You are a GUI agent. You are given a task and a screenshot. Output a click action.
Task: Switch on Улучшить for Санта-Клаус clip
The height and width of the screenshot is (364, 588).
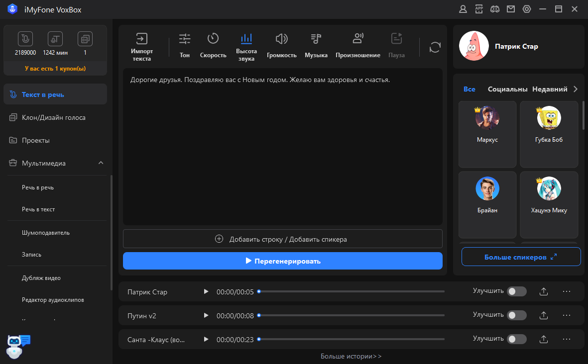point(516,339)
